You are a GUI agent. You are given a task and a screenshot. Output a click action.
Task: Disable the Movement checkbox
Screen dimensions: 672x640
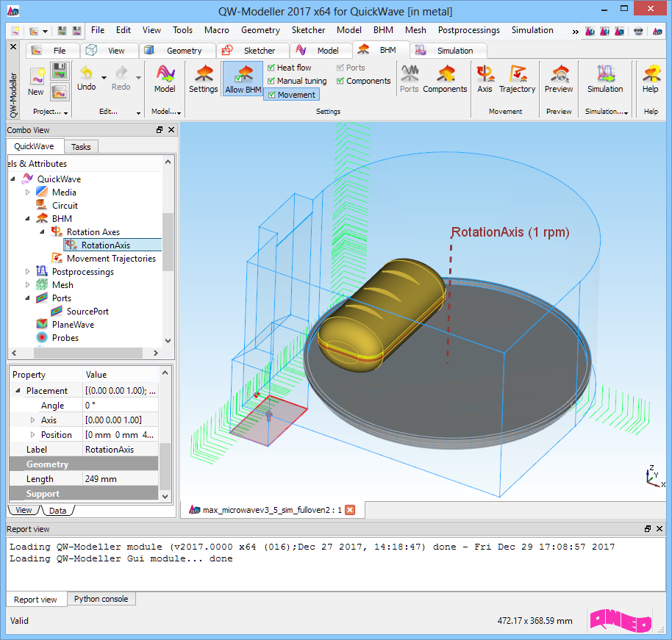click(x=271, y=95)
